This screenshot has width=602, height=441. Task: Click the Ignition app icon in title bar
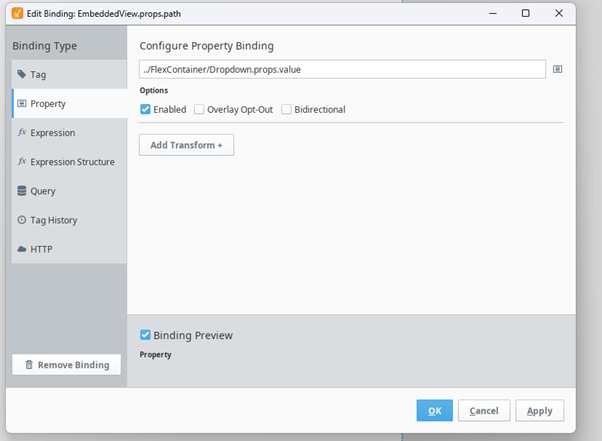(17, 13)
